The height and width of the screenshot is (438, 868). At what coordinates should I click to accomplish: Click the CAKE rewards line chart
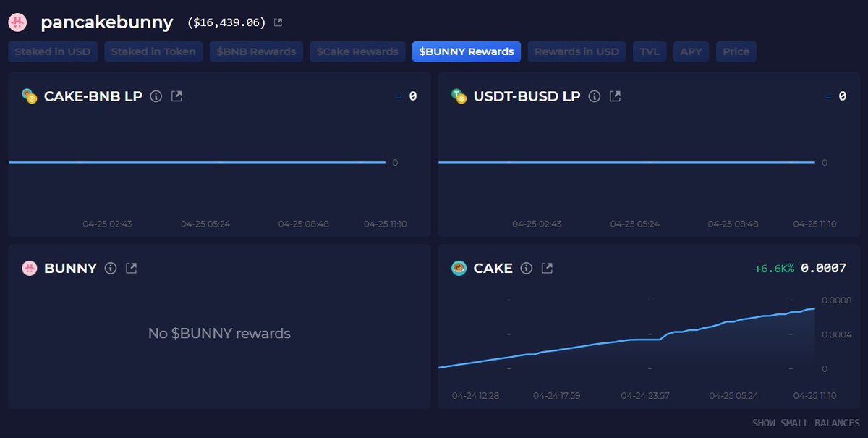pos(626,338)
